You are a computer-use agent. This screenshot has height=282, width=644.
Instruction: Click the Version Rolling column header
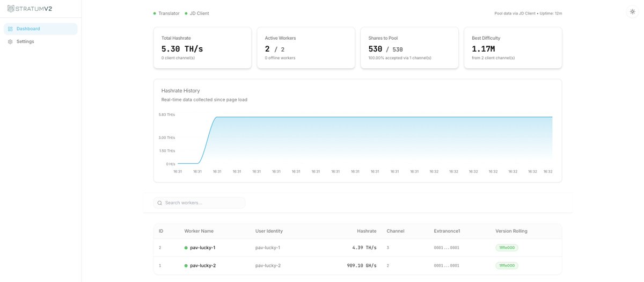[511, 231]
